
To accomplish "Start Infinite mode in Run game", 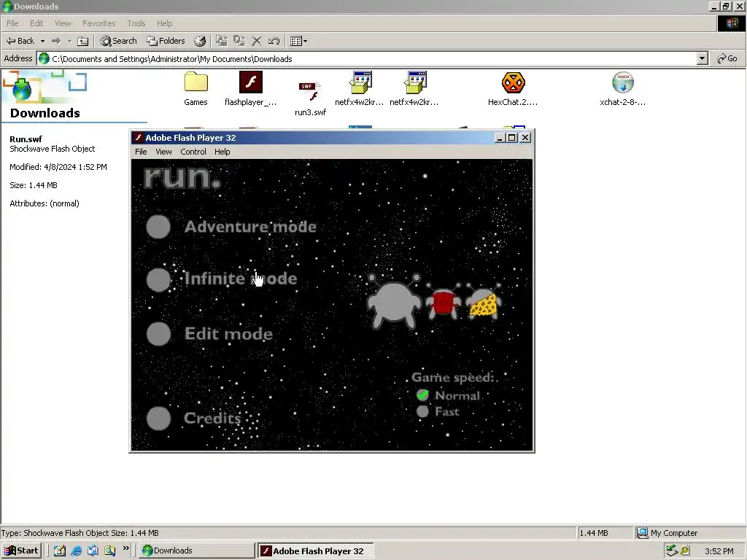I will pos(222,279).
